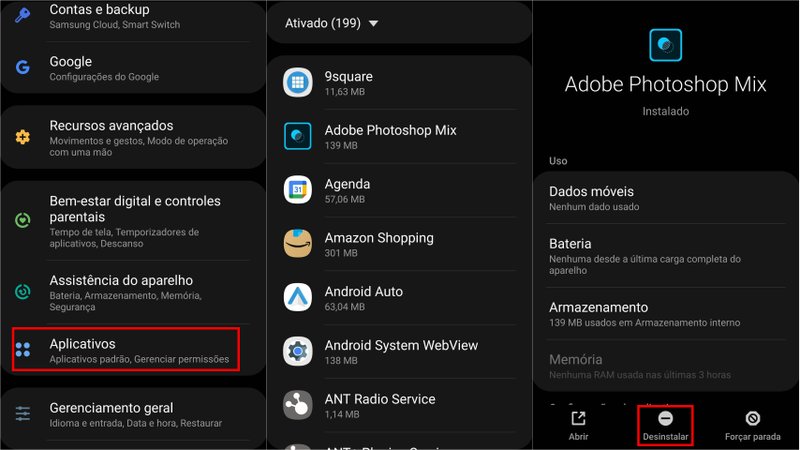This screenshot has height=450, width=800.
Task: Tap the 138 MB WebView size text
Action: point(341,361)
